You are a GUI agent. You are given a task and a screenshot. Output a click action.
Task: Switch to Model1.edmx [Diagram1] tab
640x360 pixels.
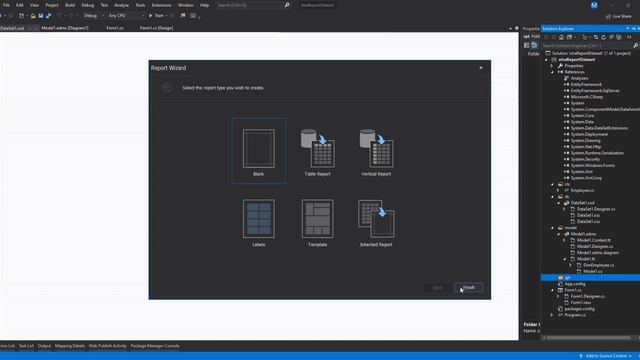click(x=65, y=28)
